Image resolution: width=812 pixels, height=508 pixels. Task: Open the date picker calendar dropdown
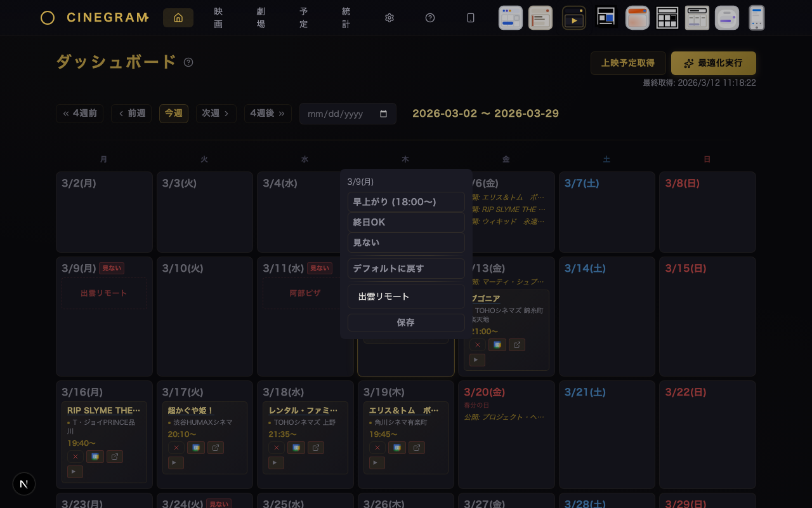(x=383, y=114)
